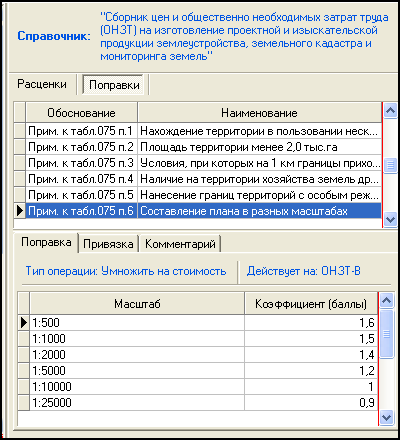This screenshot has height=440, width=400.
Task: Click scroll up arrow of upper table
Action: [390, 110]
